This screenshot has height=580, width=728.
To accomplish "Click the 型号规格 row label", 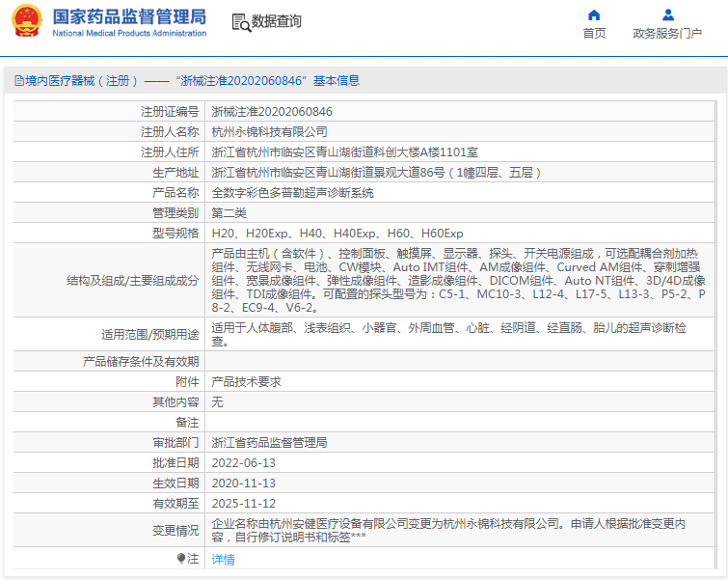I will point(175,233).
